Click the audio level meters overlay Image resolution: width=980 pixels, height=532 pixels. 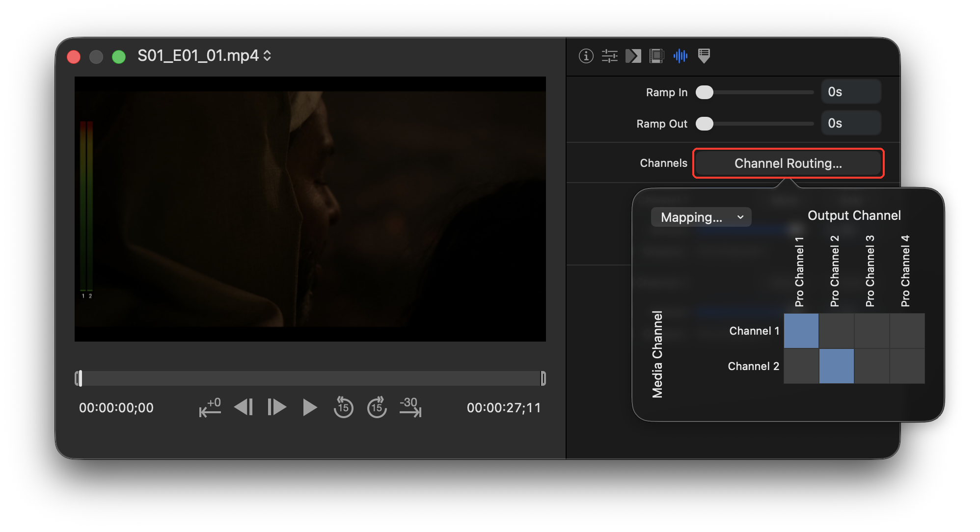coord(86,210)
